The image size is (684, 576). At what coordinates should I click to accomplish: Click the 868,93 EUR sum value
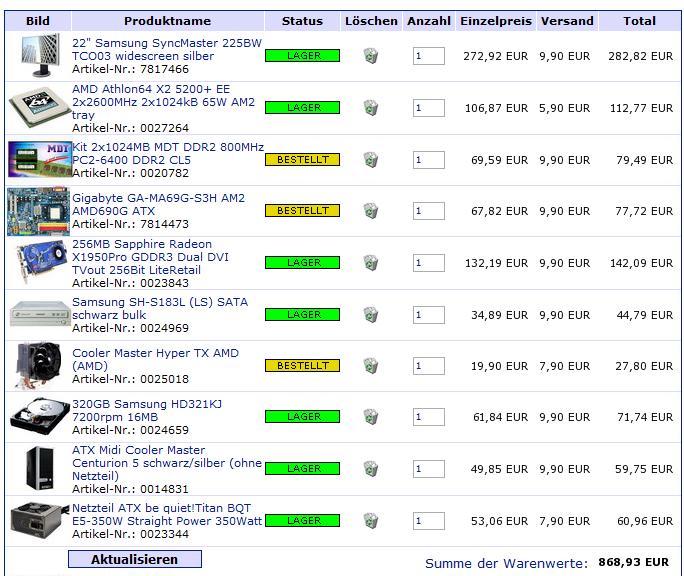tap(633, 562)
